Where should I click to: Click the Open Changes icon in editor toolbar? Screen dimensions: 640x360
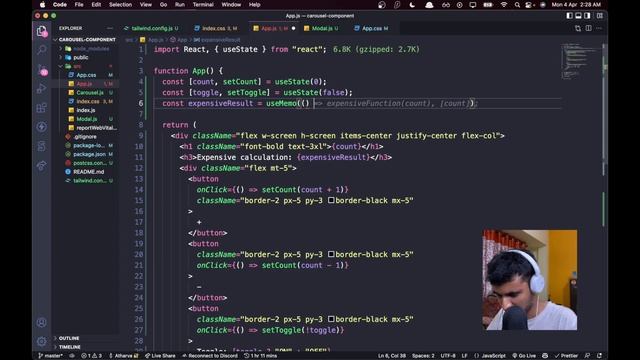[578, 28]
